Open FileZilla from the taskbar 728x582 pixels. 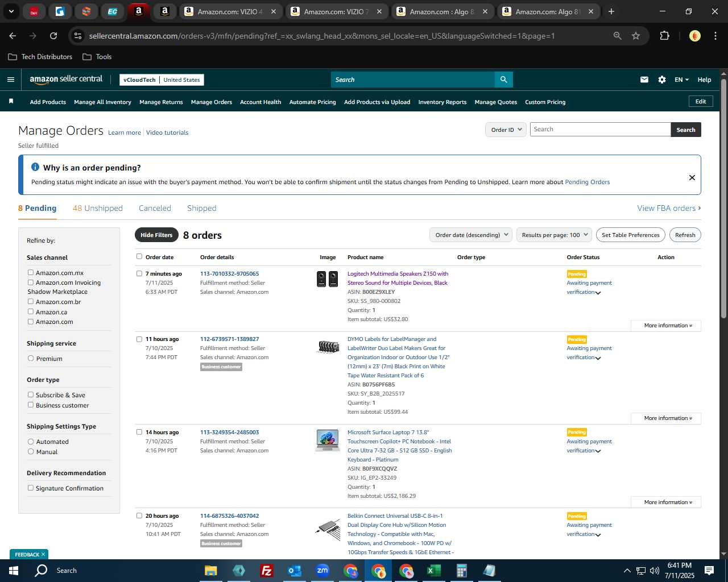coord(266,571)
